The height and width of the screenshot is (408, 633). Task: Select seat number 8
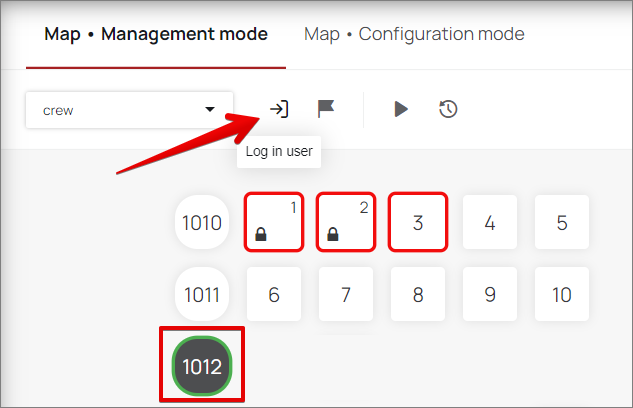click(x=418, y=295)
